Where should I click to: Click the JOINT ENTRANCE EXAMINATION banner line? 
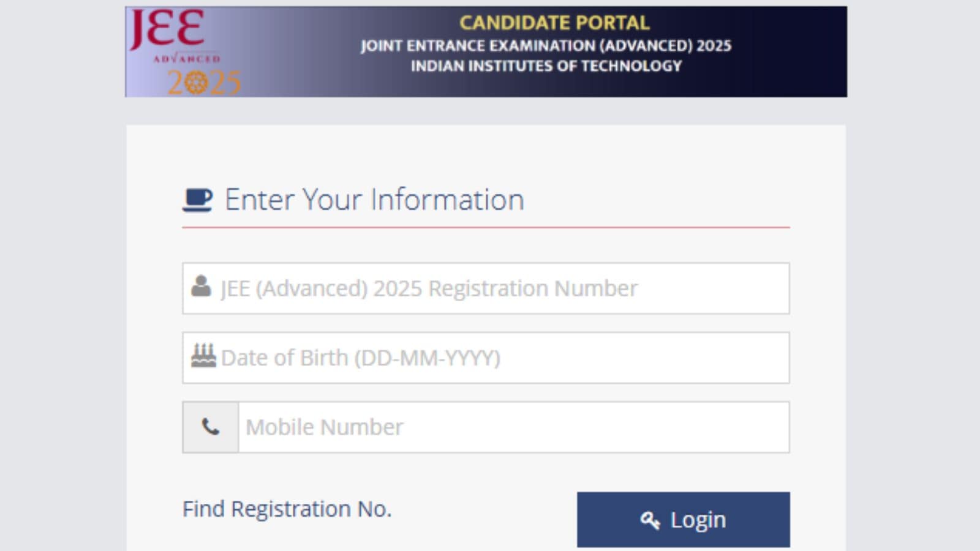point(547,45)
